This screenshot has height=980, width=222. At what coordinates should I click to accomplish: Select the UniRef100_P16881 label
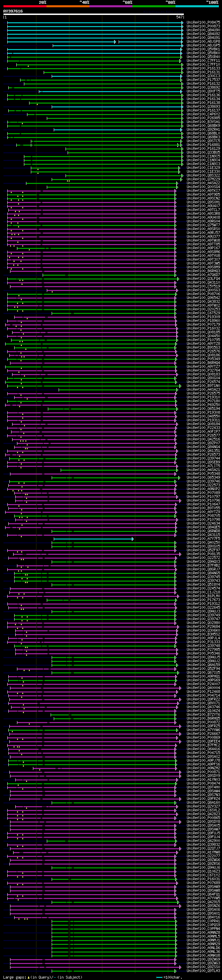click(203, 145)
